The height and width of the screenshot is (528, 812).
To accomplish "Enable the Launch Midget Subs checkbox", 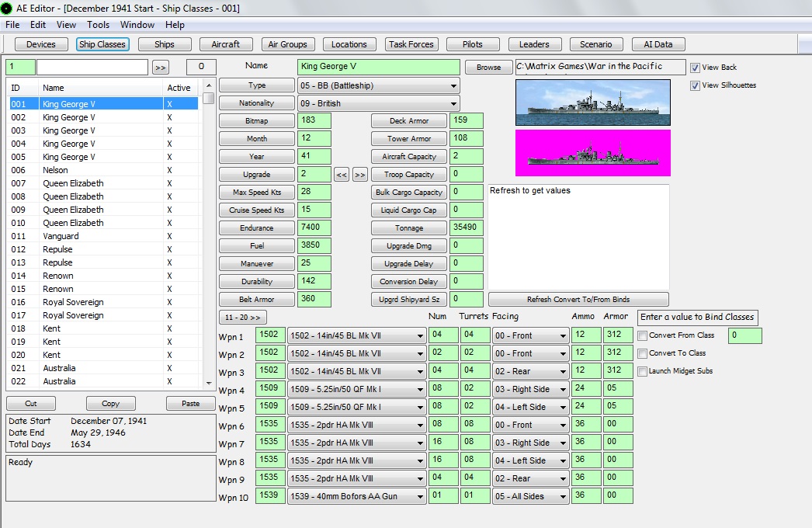I will coord(643,371).
